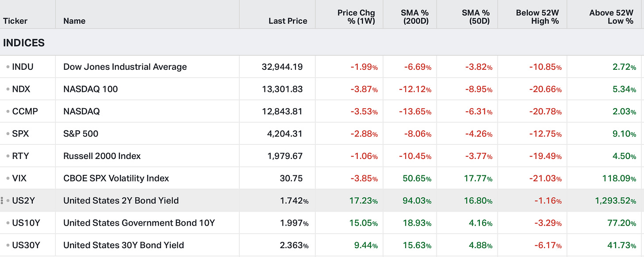Sort by the Name column header
The image size is (644, 257).
(x=74, y=21)
